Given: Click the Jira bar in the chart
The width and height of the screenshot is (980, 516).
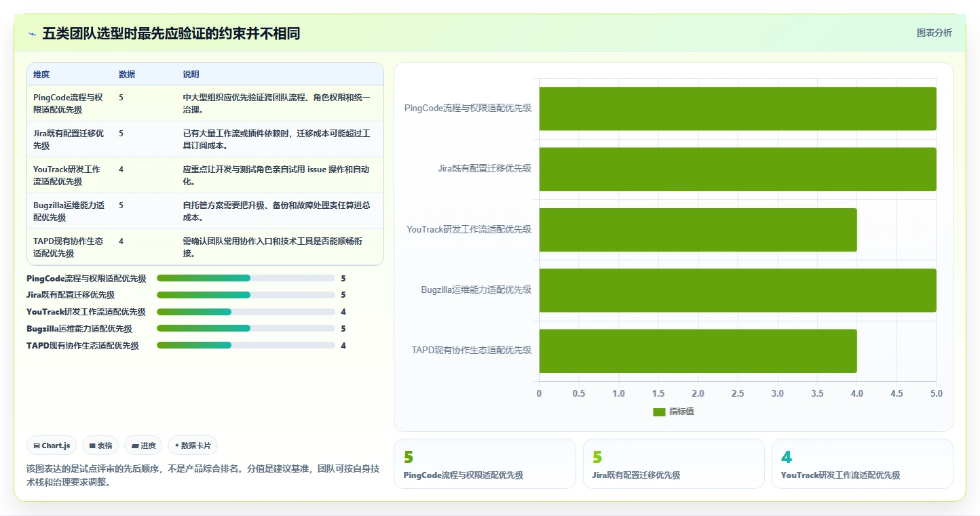Looking at the screenshot, I should click(738, 169).
